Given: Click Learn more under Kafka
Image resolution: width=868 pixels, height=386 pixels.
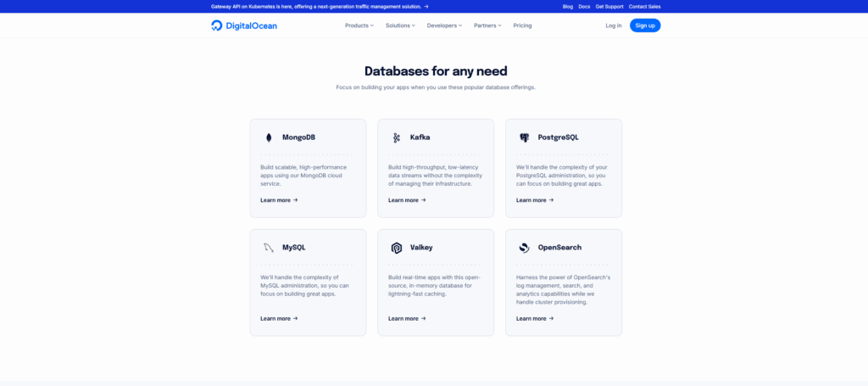Looking at the screenshot, I should tap(407, 200).
